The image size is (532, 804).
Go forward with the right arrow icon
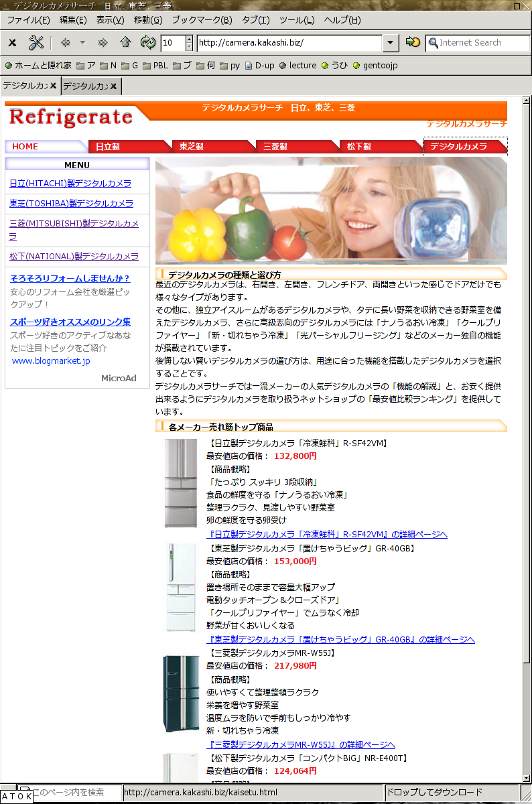103,43
